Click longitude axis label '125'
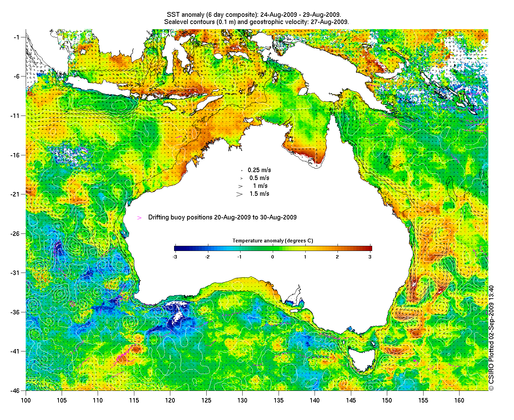This screenshot has width=514, height=420. (x=206, y=400)
